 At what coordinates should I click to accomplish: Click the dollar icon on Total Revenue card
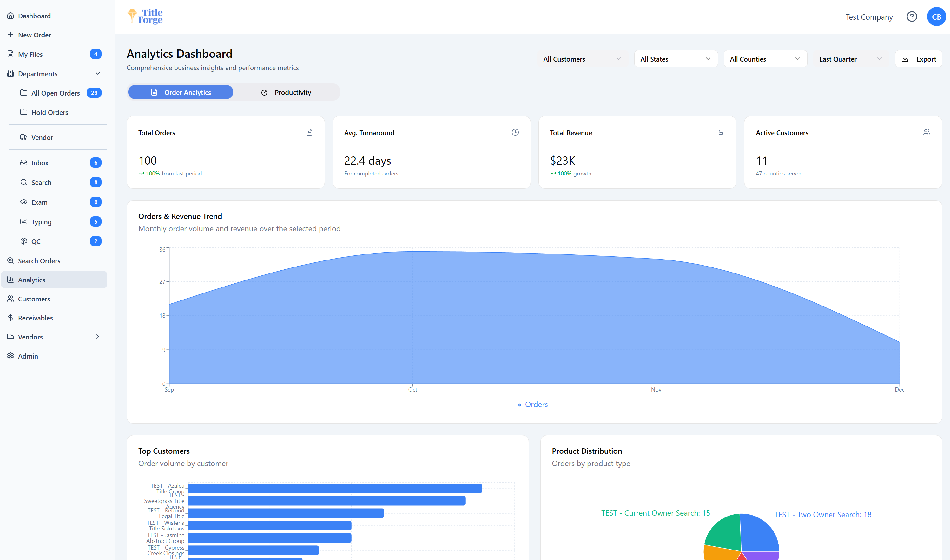(x=721, y=132)
